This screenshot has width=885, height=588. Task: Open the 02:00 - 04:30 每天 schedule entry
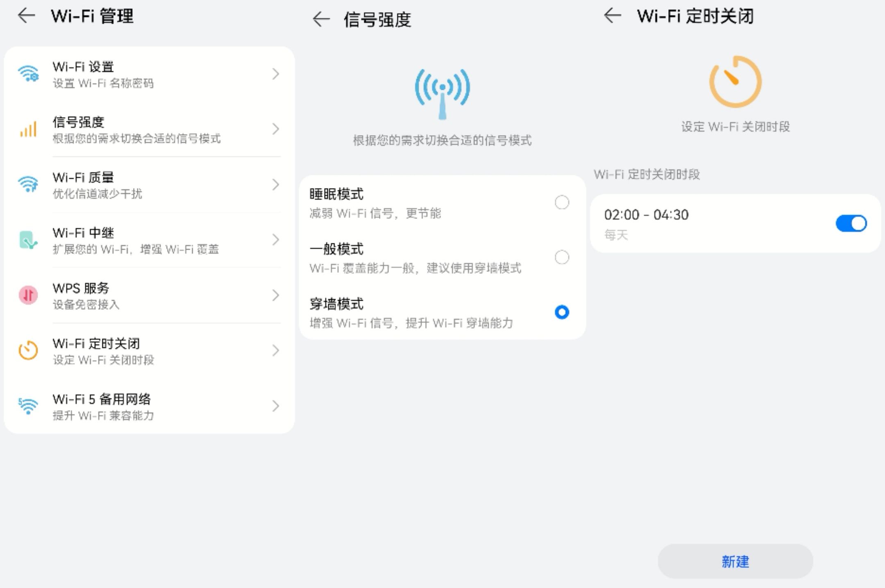pos(735,223)
